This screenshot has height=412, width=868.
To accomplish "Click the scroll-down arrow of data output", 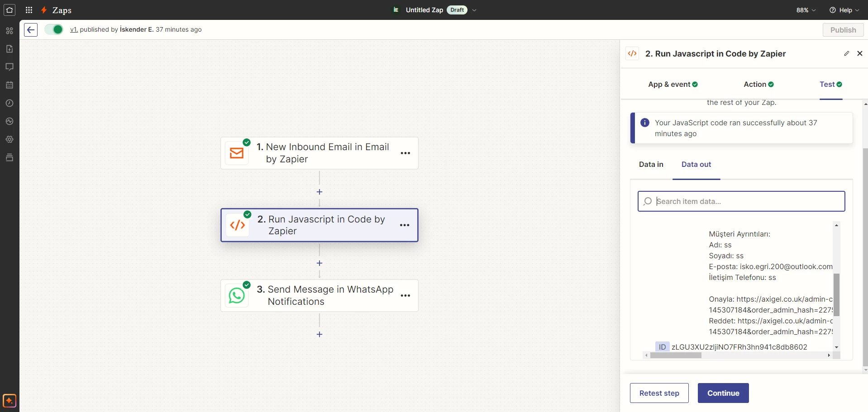I will point(837,347).
